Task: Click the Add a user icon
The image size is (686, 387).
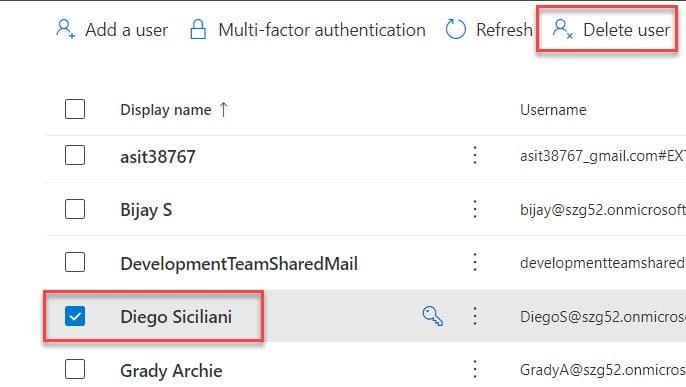Action: [x=66, y=29]
